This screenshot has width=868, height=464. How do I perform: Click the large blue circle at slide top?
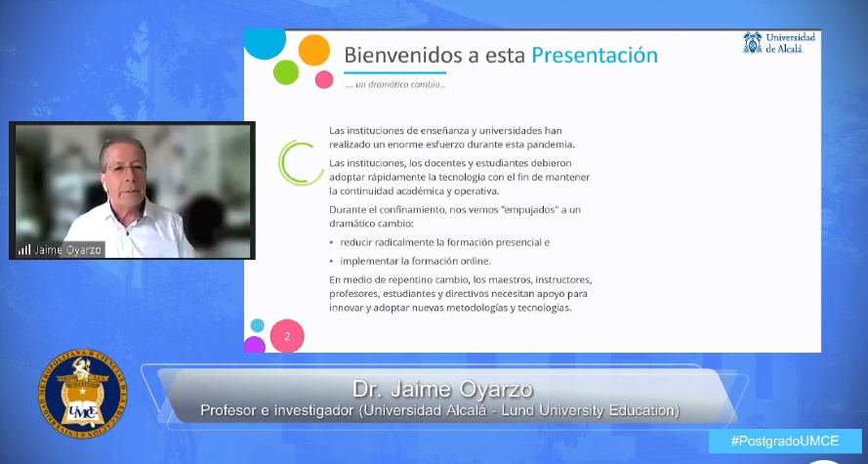(265, 41)
